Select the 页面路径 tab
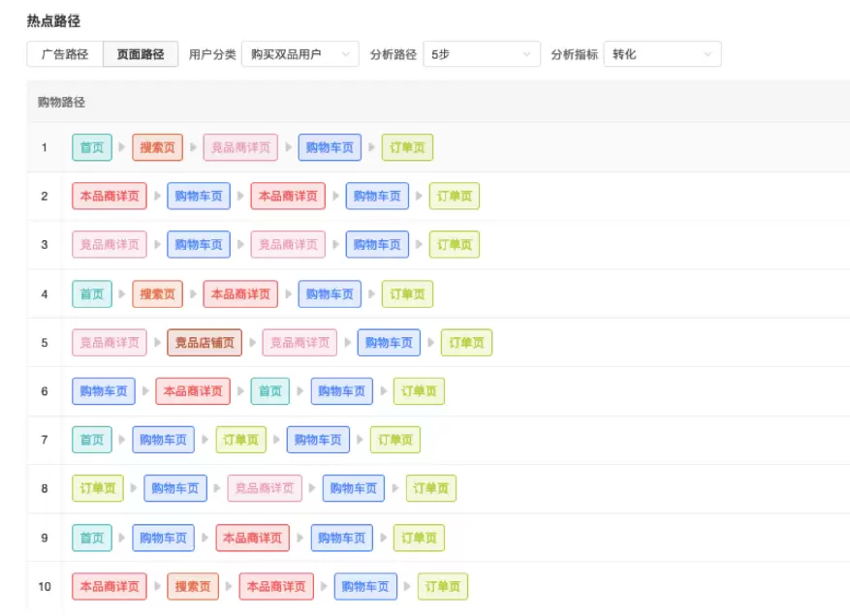 (x=141, y=54)
